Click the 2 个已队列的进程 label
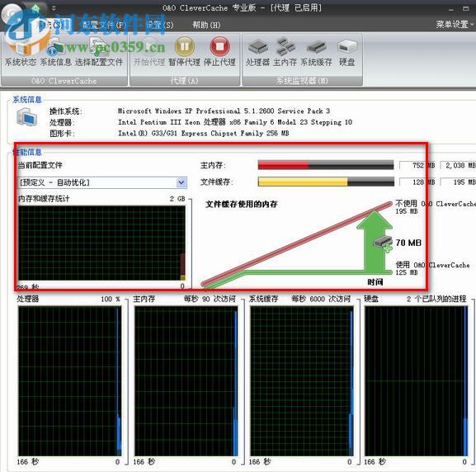This screenshot has width=476, height=472. (x=436, y=299)
